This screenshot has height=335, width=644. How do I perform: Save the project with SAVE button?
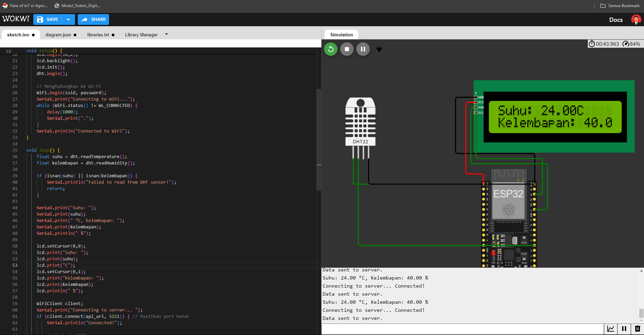point(48,20)
